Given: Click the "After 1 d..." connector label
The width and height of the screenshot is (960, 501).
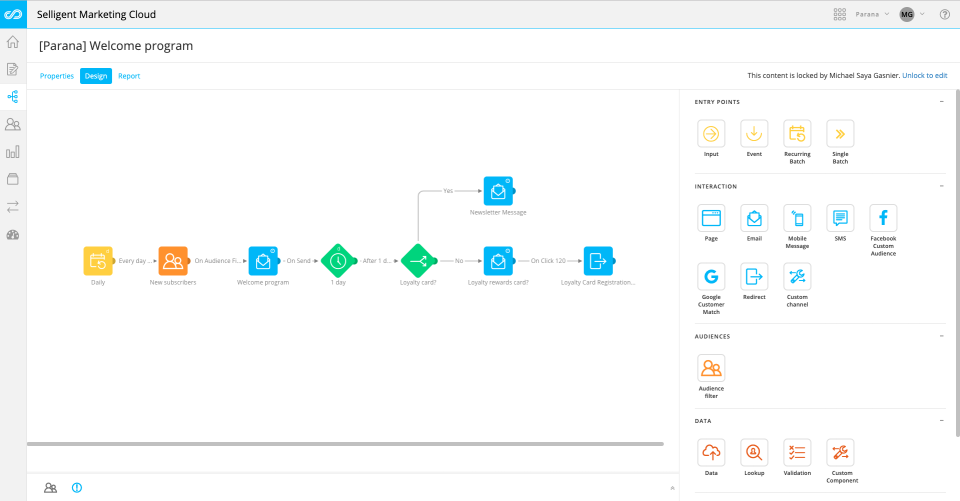Looking at the screenshot, I should point(377,261).
